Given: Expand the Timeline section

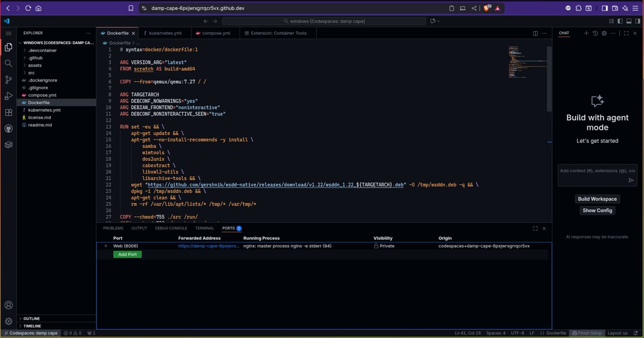Looking at the screenshot, I should point(56,326).
